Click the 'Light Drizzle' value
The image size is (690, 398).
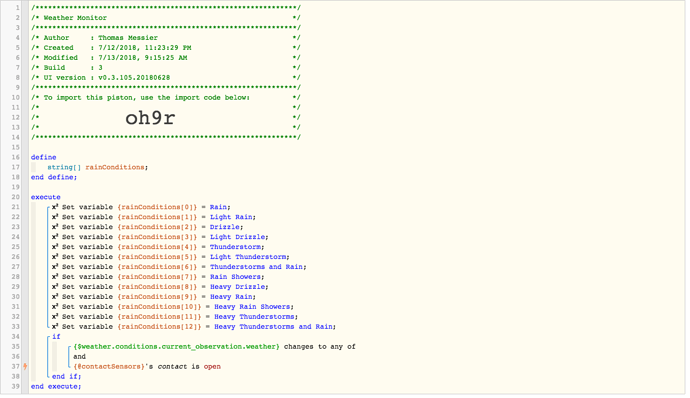(x=237, y=237)
